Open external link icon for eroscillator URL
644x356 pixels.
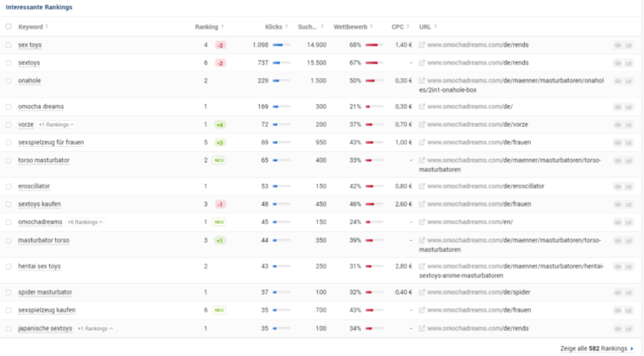point(422,186)
